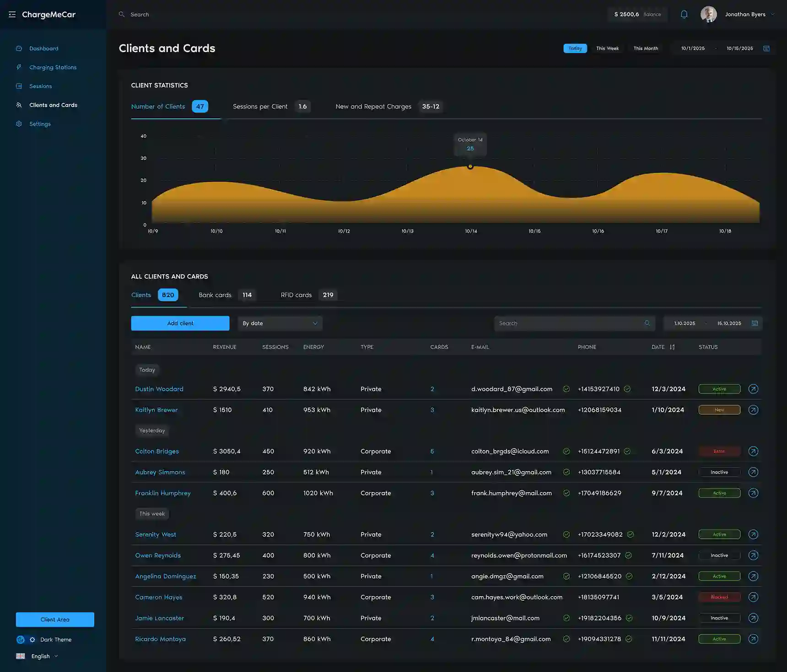Click the Charging Stations sidebar icon
The width and height of the screenshot is (787, 672).
[19, 67]
